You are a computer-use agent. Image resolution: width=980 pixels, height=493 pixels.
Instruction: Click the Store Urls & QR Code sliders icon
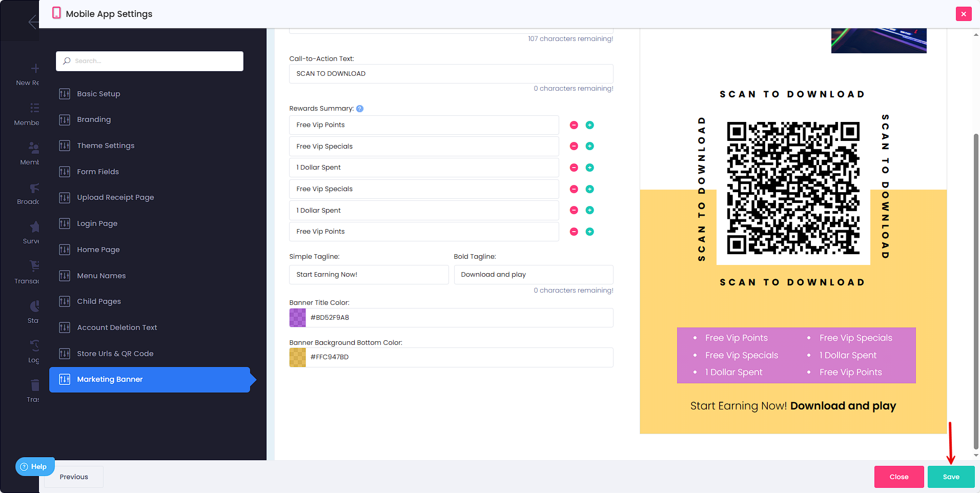(65, 354)
